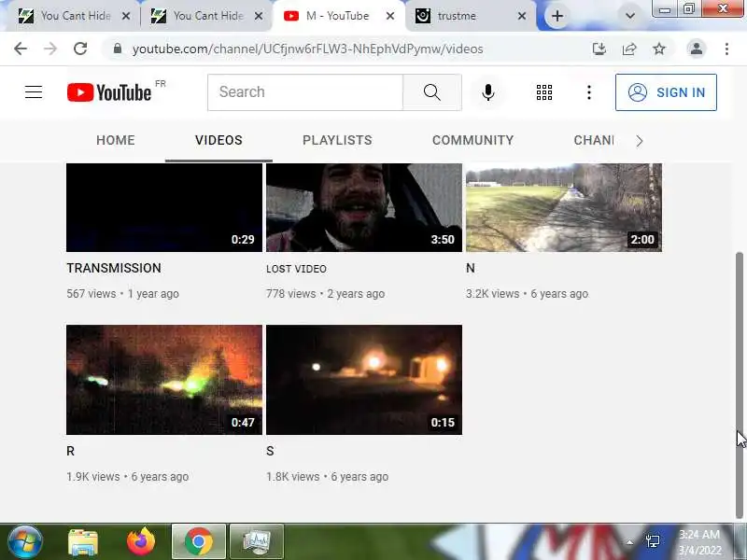Click the address bar URL
The height and width of the screenshot is (560, 747).
click(308, 49)
